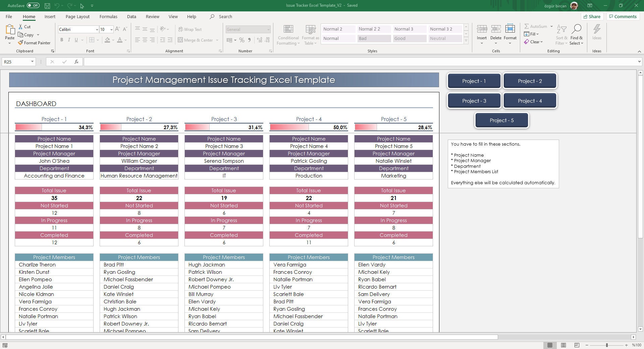Viewport: 644px width, 349px height.
Task: Open the Fill Color dropdown arrow
Action: tap(113, 40)
